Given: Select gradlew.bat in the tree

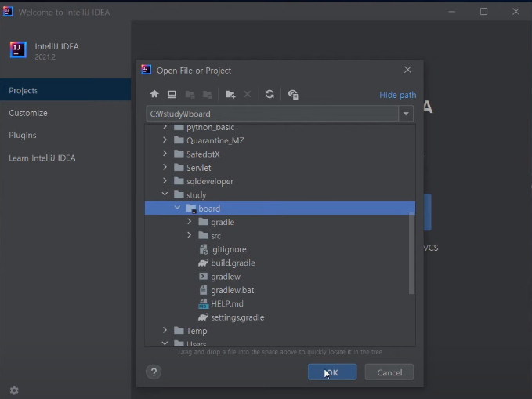Looking at the screenshot, I should coord(233,290).
